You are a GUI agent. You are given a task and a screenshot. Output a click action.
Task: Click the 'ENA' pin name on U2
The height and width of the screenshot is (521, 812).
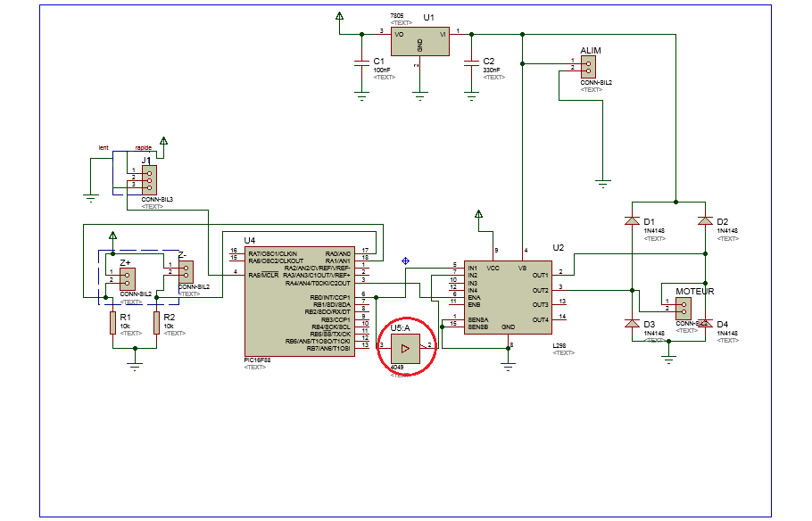coord(475,298)
